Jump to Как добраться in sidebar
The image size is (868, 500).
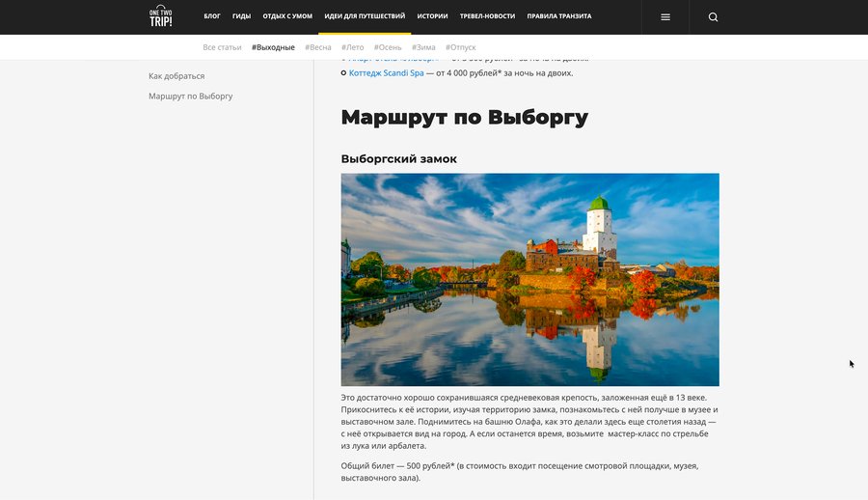click(176, 76)
